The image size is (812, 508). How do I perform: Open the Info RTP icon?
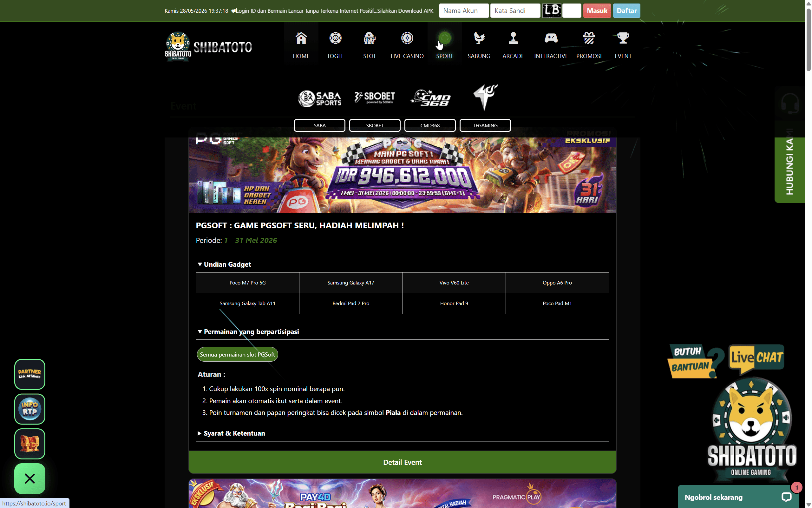pyautogui.click(x=30, y=409)
